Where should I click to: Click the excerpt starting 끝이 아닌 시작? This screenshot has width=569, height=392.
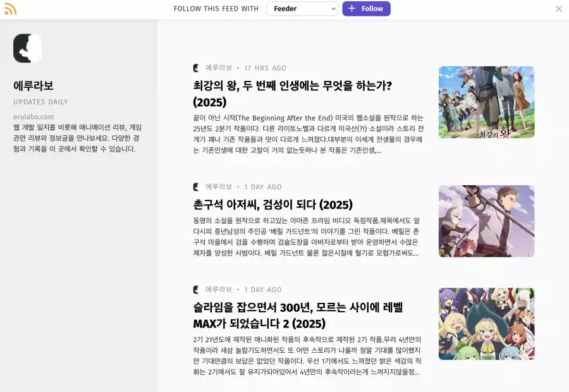(309, 134)
